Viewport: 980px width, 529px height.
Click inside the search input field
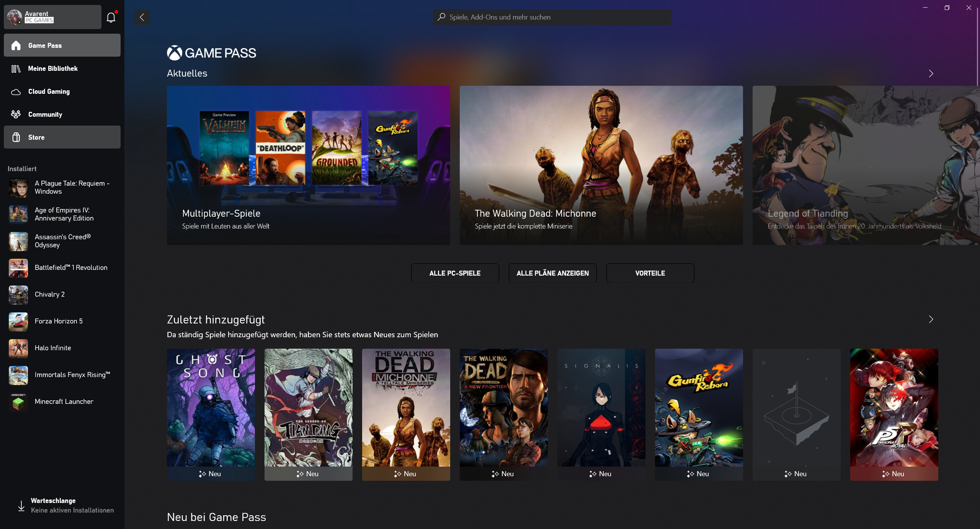tap(551, 17)
